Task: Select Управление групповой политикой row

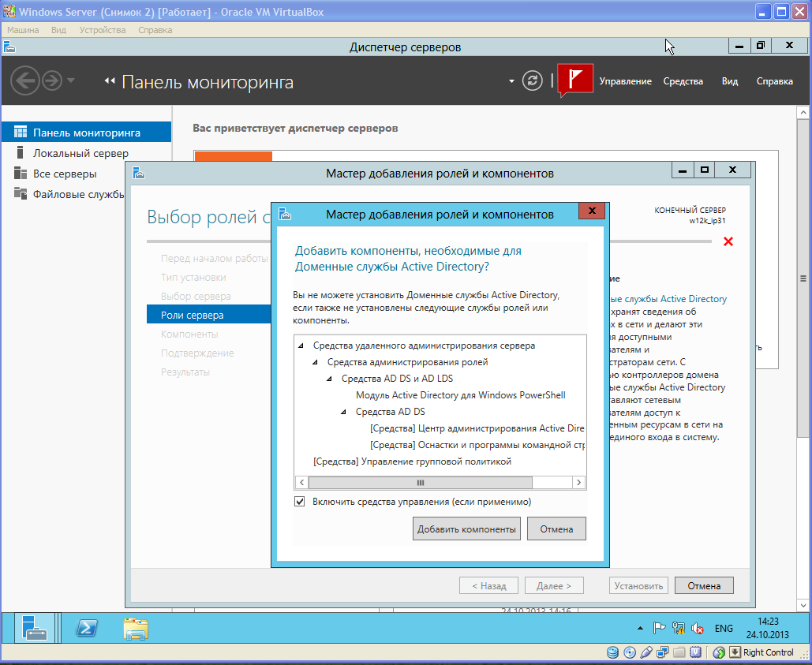Action: click(412, 461)
